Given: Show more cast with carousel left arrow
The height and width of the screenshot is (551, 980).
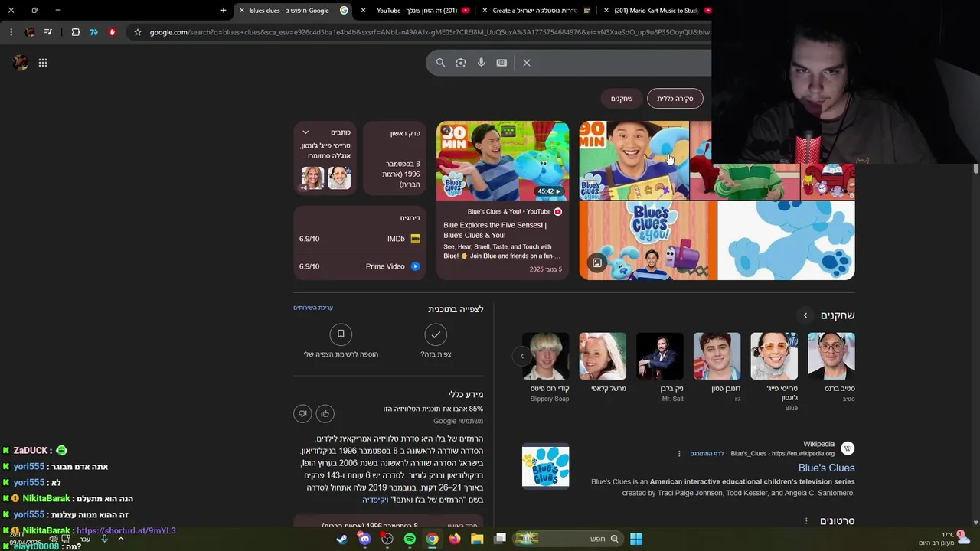Looking at the screenshot, I should coord(522,356).
